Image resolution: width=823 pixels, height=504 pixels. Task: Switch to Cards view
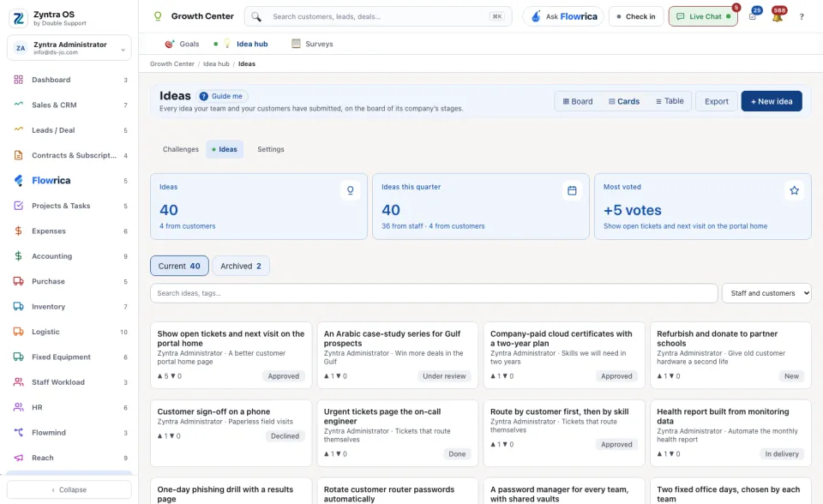point(624,101)
